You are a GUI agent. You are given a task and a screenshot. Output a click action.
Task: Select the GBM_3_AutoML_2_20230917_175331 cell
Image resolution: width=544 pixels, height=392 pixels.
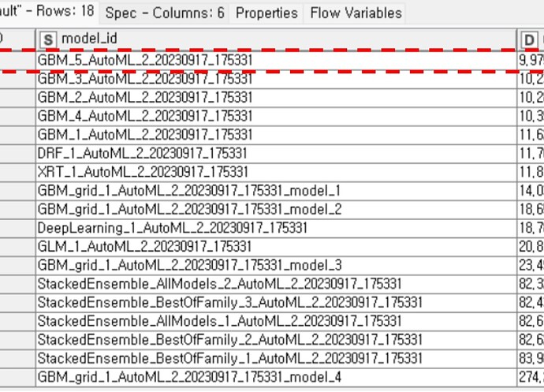click(145, 79)
